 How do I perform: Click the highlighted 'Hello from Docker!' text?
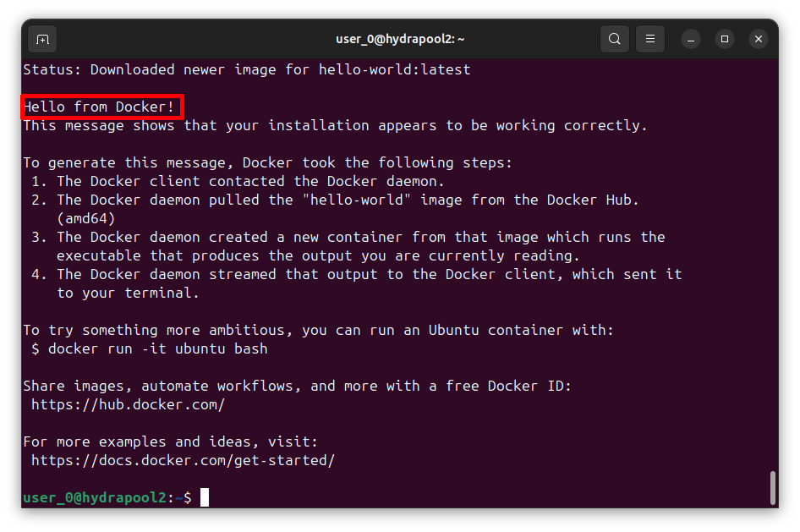click(102, 107)
